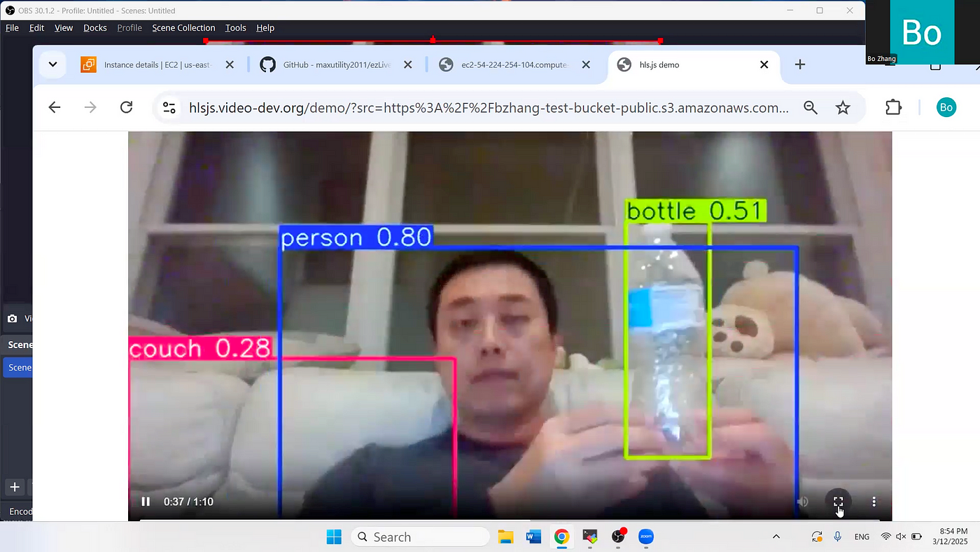Bookmark this page with the star
The width and height of the screenshot is (980, 552).
point(843,107)
